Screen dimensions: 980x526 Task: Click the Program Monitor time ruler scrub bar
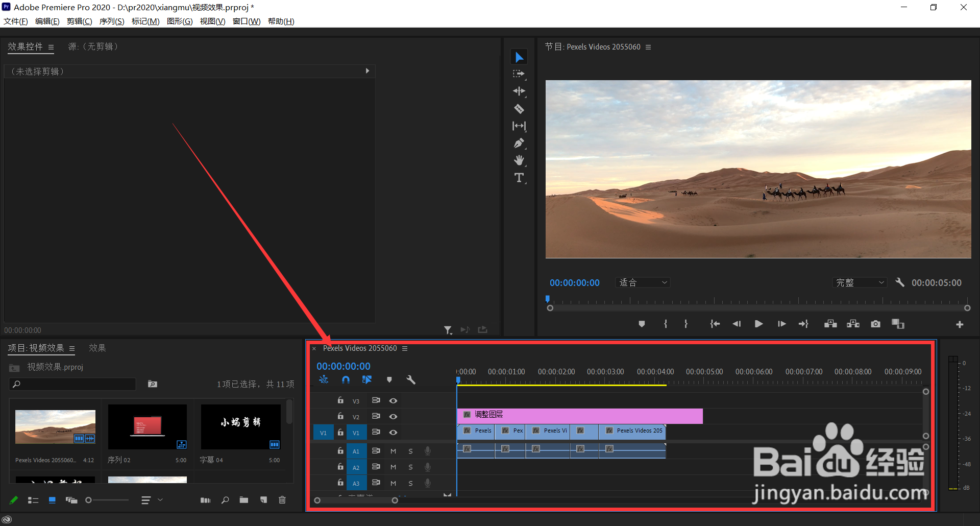tap(758, 301)
